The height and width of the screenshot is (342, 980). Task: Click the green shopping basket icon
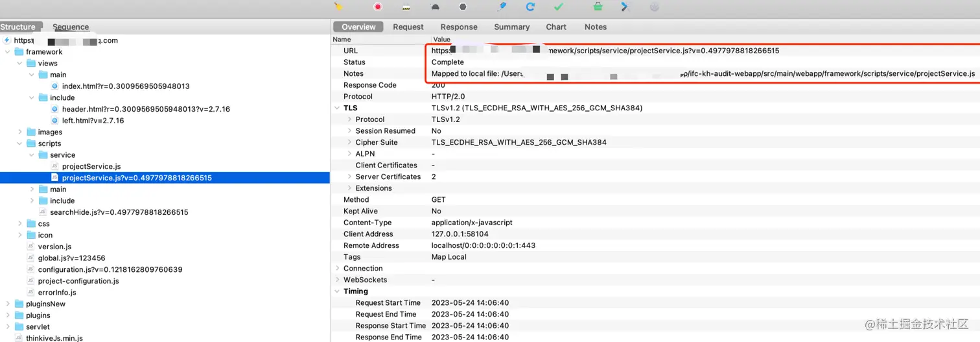598,6
